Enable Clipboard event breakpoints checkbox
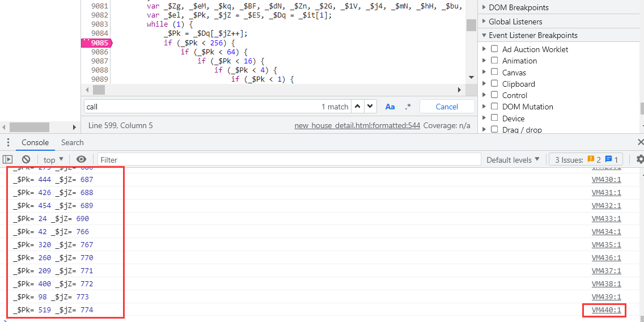 (494, 84)
